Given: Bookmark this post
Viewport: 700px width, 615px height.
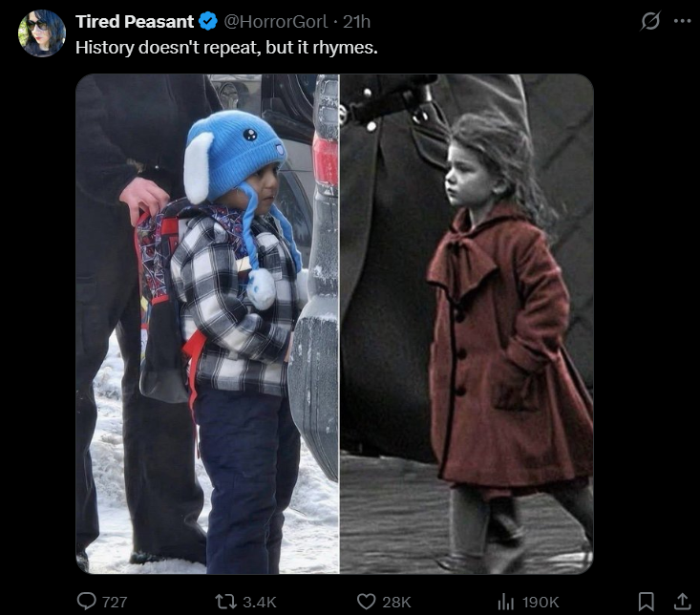Looking at the screenshot, I should click(646, 602).
